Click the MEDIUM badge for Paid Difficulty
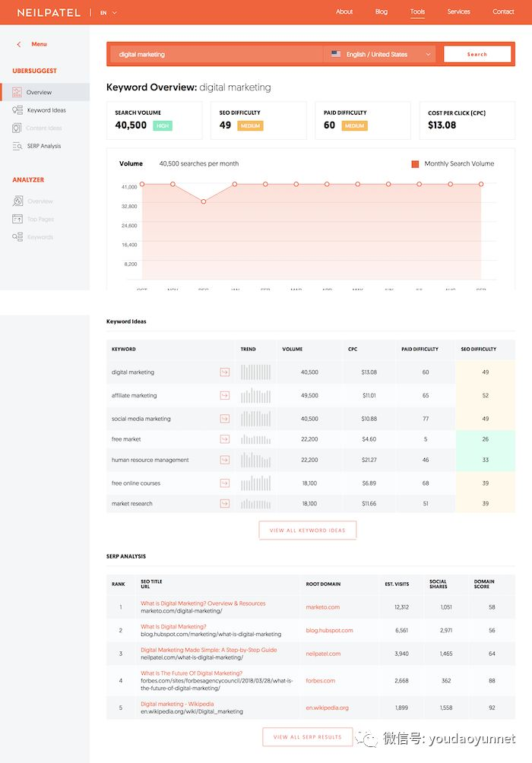Image resolution: width=532 pixels, height=763 pixels. point(354,125)
